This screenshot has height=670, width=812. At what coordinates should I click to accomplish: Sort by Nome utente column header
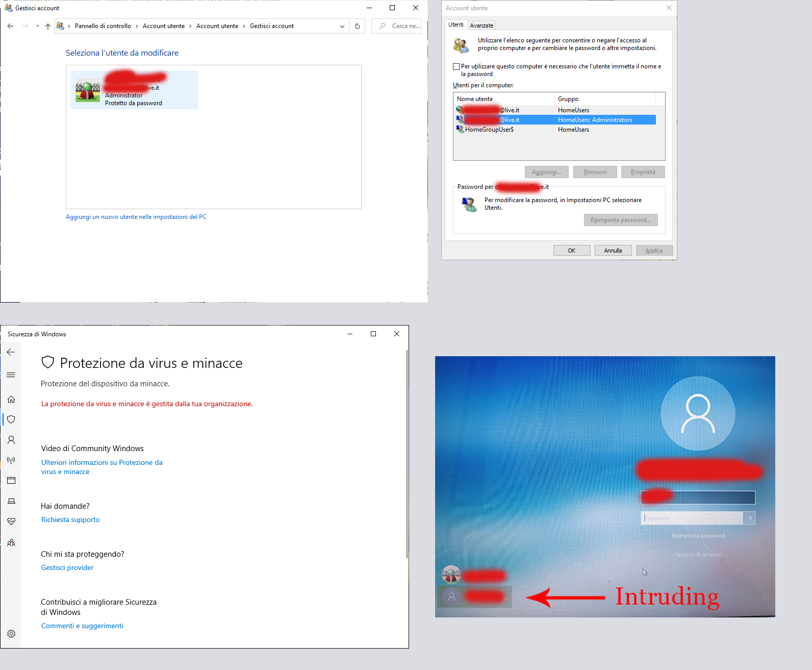coord(503,99)
